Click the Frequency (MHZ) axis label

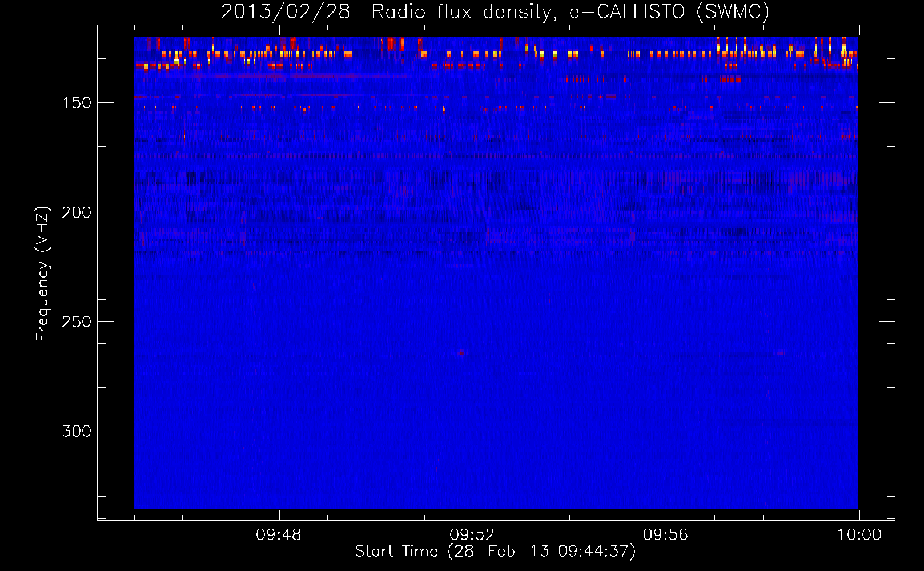pos(43,274)
